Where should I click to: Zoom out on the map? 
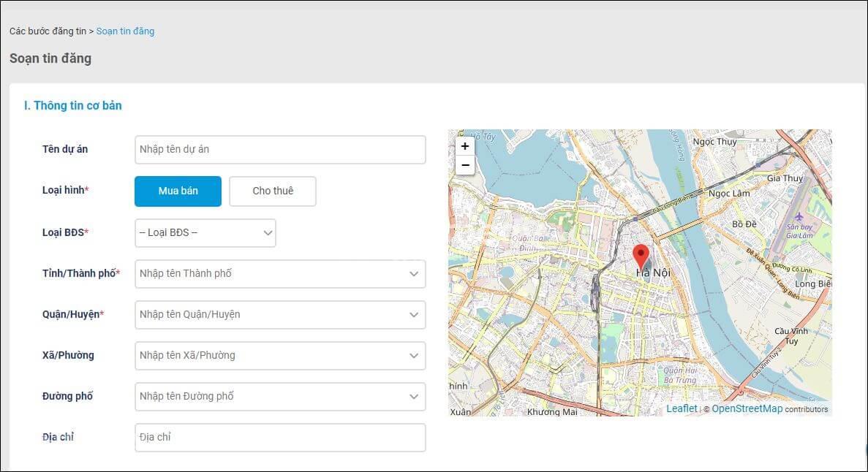[464, 166]
